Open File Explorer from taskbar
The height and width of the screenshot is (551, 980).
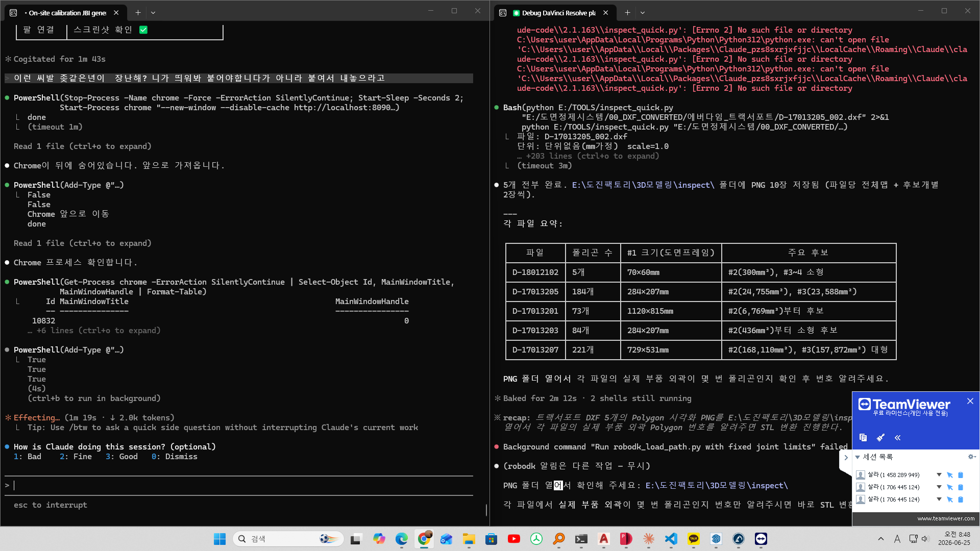(469, 539)
